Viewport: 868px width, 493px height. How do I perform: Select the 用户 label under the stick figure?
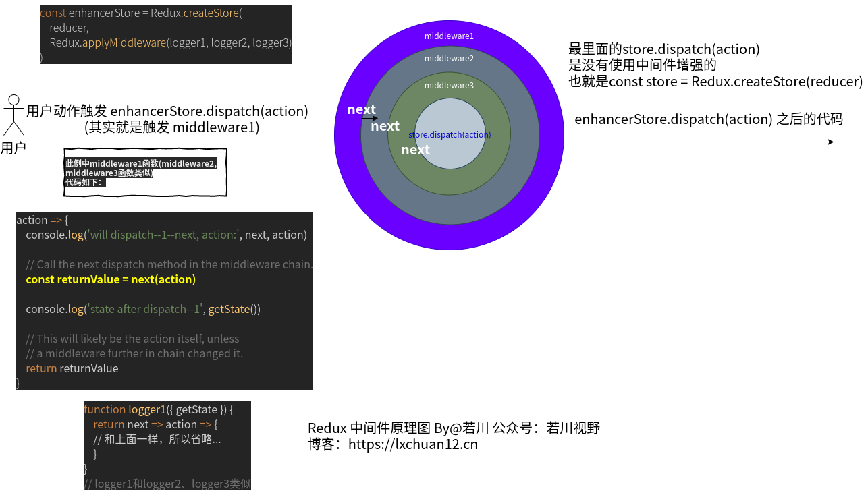point(13,148)
